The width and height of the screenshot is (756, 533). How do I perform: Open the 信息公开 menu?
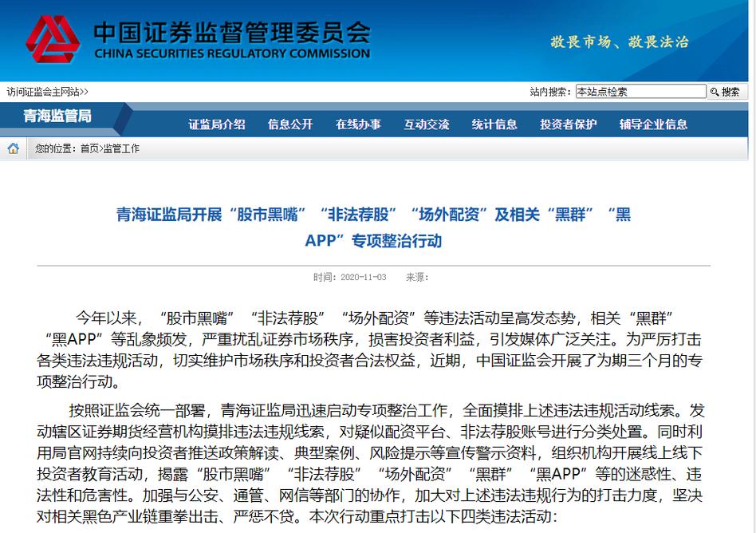tap(289, 124)
